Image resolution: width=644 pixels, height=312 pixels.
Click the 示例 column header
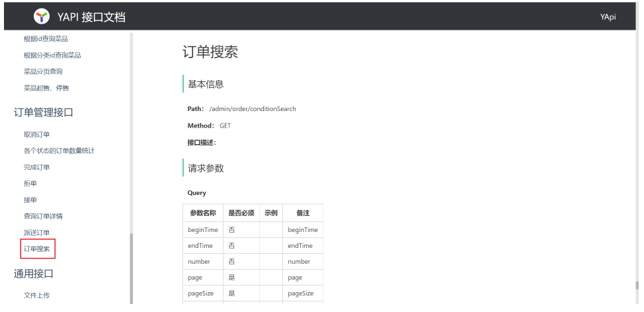pyautogui.click(x=270, y=213)
